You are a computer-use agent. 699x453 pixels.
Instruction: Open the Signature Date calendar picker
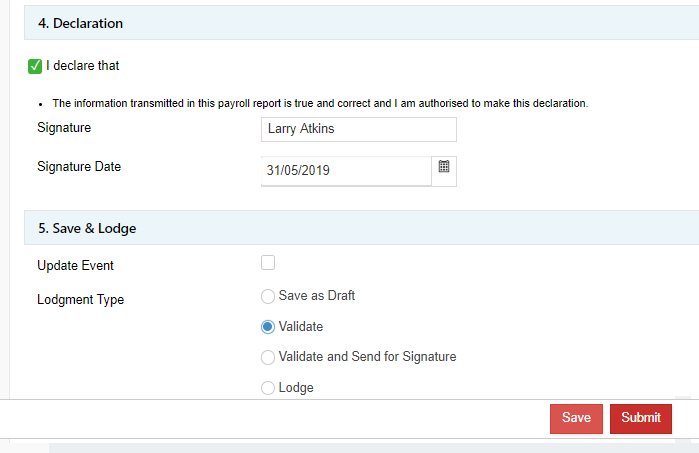(x=444, y=168)
